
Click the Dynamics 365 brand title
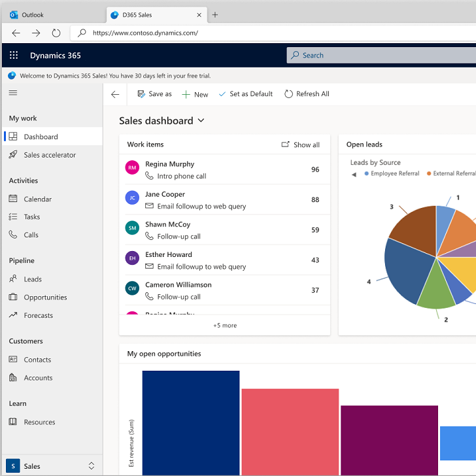(55, 56)
